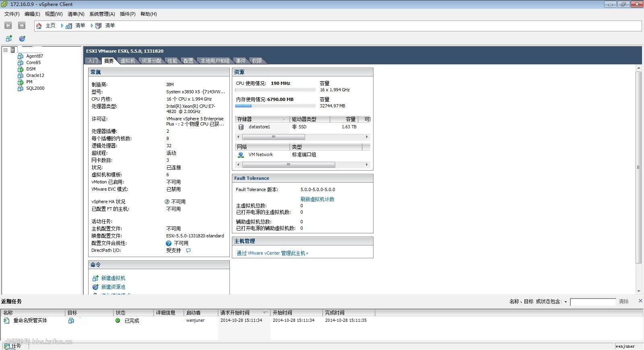Click the 配置文件合规性 info icon

[x=169, y=243]
